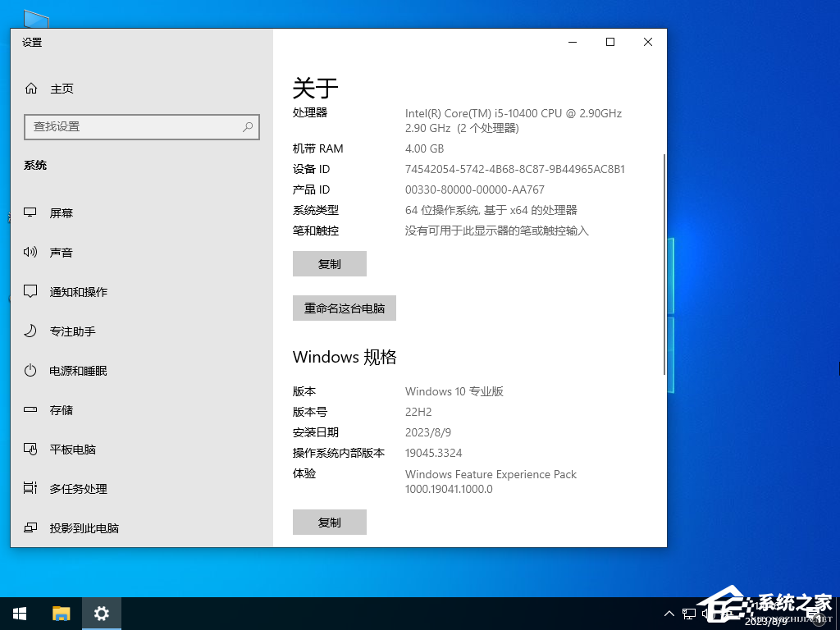Open the Windows Start menu
This screenshot has height=630, width=840.
[19, 613]
